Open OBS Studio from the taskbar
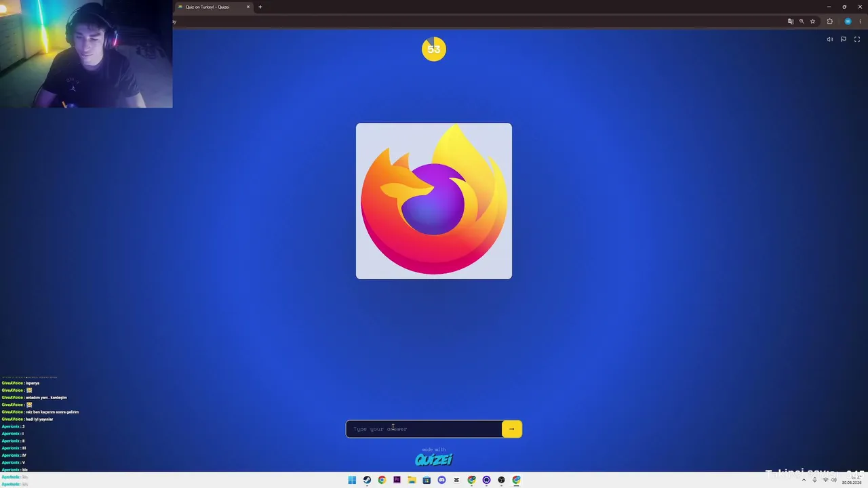The image size is (868, 488). (x=501, y=480)
